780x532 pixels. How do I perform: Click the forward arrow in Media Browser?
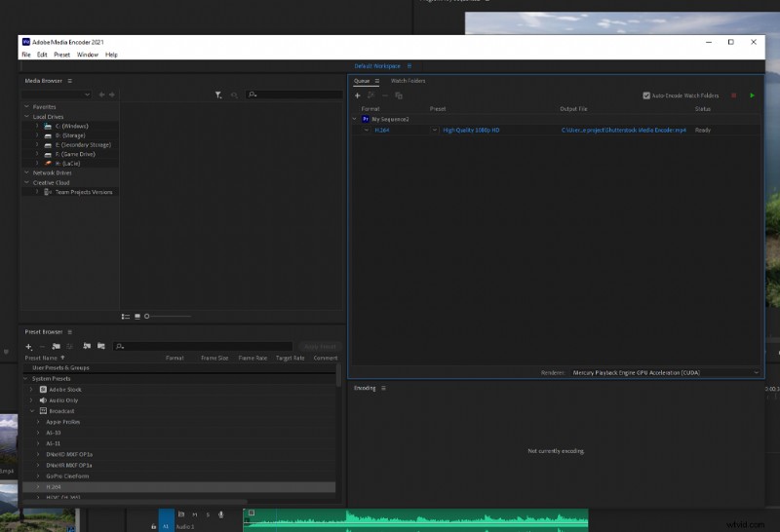click(112, 95)
